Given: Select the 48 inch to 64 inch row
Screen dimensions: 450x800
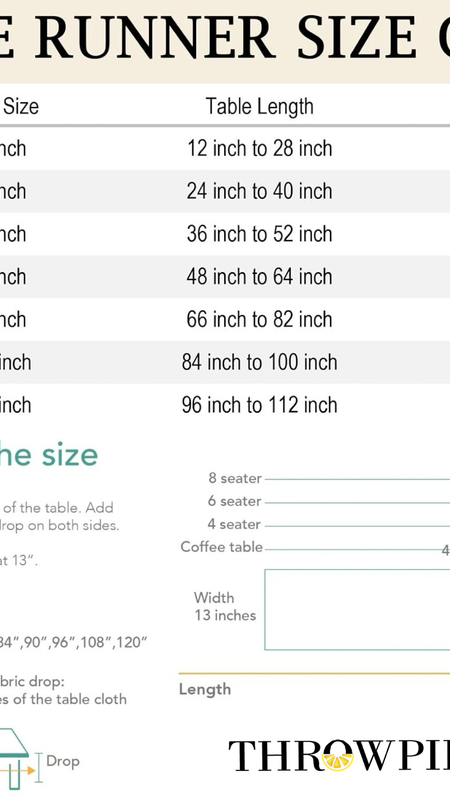Looking at the screenshot, I should coord(225,277).
